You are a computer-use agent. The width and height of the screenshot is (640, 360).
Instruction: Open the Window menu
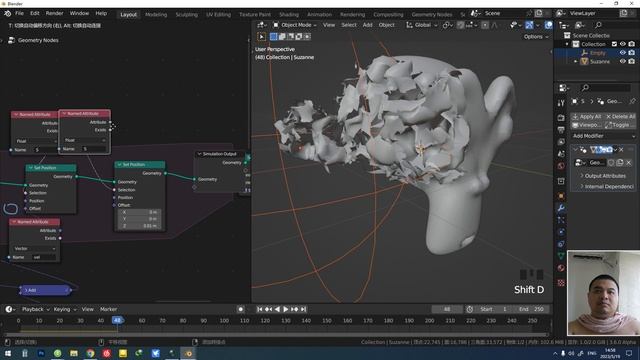click(79, 13)
